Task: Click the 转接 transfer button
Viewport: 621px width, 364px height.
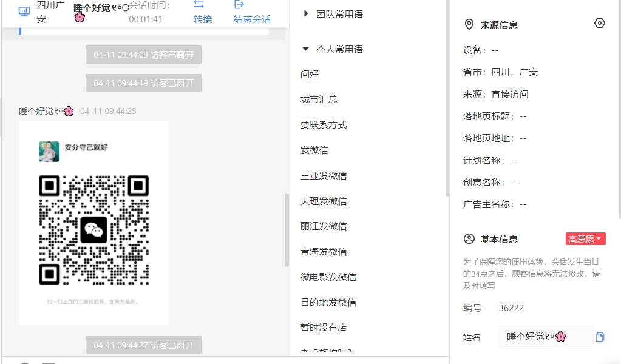Action: click(x=202, y=12)
